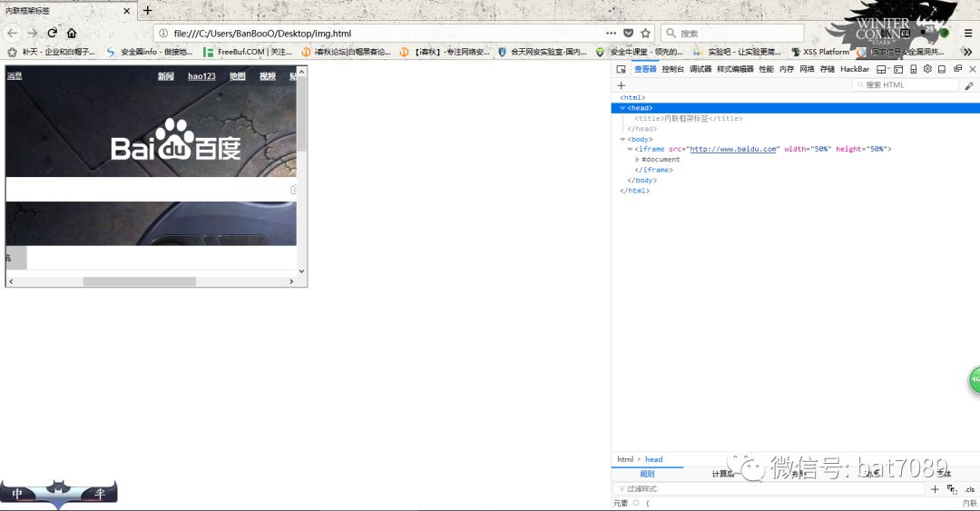The width and height of the screenshot is (980, 511).
Task: Open the hao123 link in the Baidu iframe
Action: pyautogui.click(x=201, y=76)
